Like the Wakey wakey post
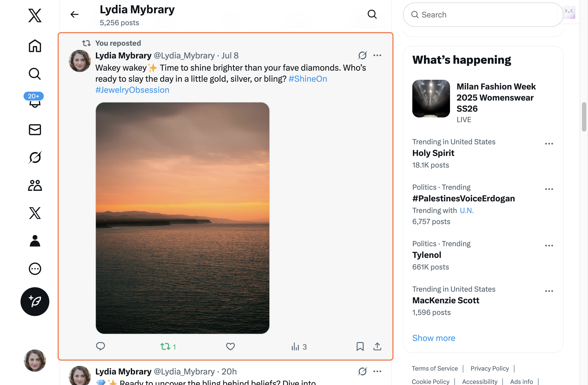The height and width of the screenshot is (385, 588). 230,346
